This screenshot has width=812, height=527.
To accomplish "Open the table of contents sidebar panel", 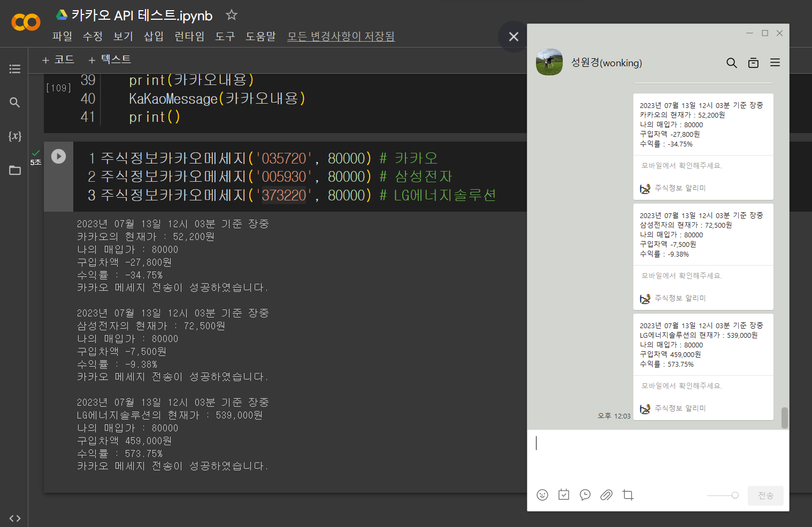I will [15, 69].
